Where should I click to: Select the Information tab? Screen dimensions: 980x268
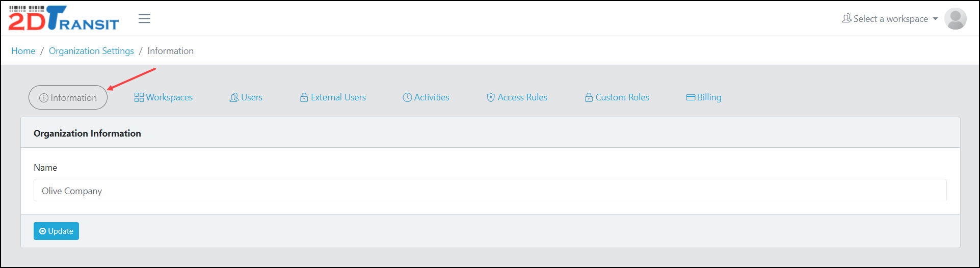click(68, 97)
